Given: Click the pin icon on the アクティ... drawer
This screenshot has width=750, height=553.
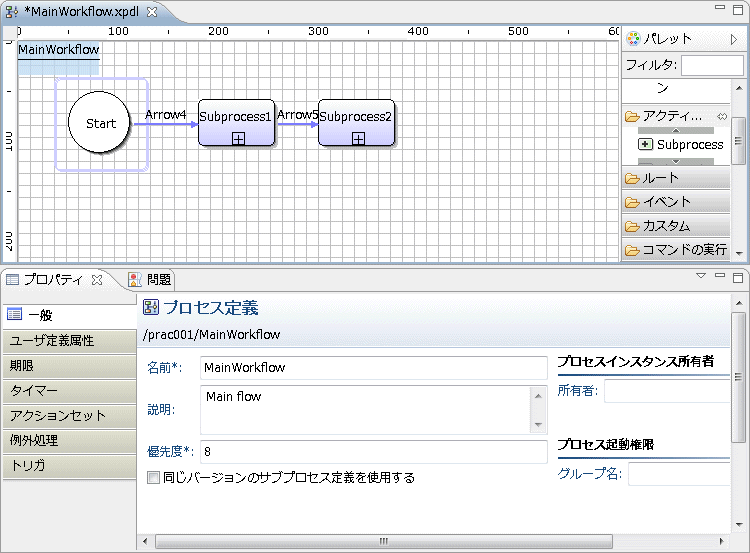Looking at the screenshot, I should (722, 116).
